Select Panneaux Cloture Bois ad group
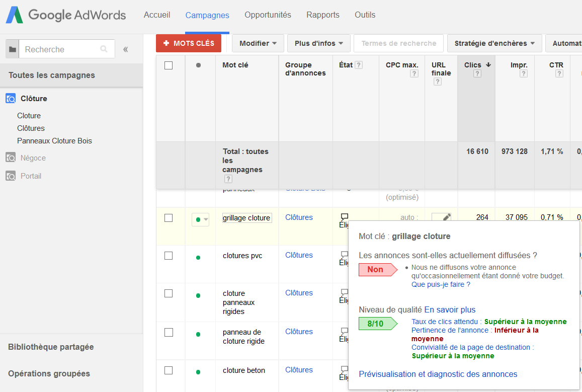Image resolution: width=582 pixels, height=392 pixels. 54,141
